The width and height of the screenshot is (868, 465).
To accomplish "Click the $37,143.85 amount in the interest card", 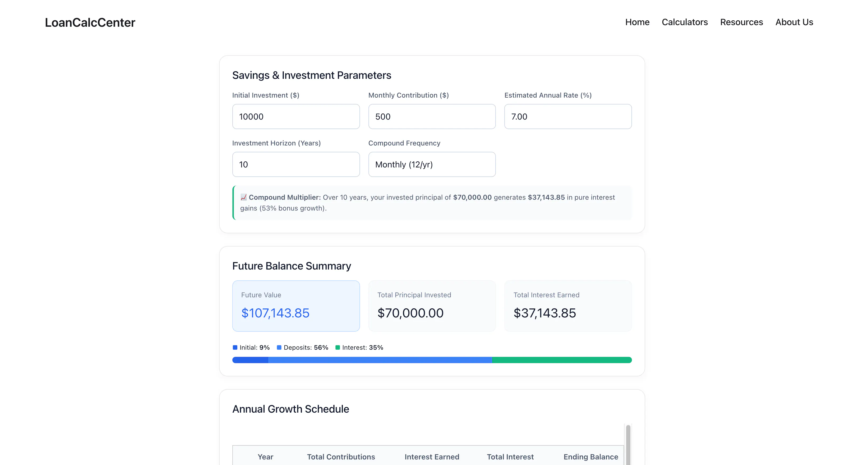I will point(544,313).
